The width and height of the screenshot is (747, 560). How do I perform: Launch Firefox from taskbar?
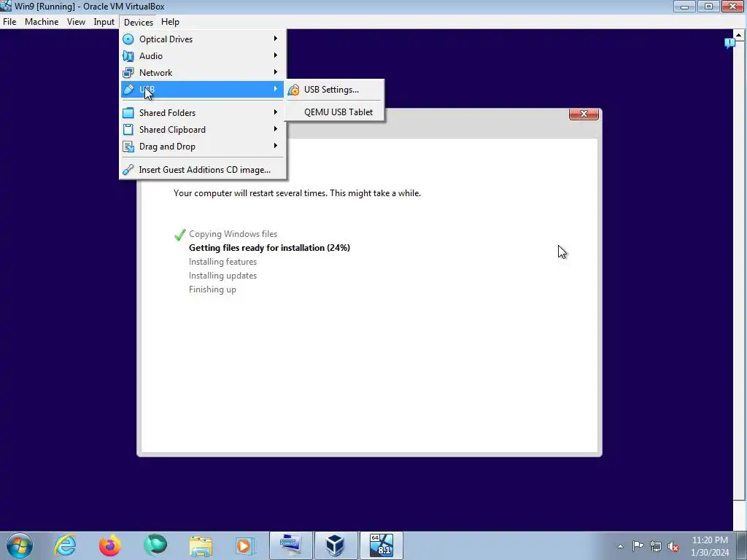click(109, 545)
